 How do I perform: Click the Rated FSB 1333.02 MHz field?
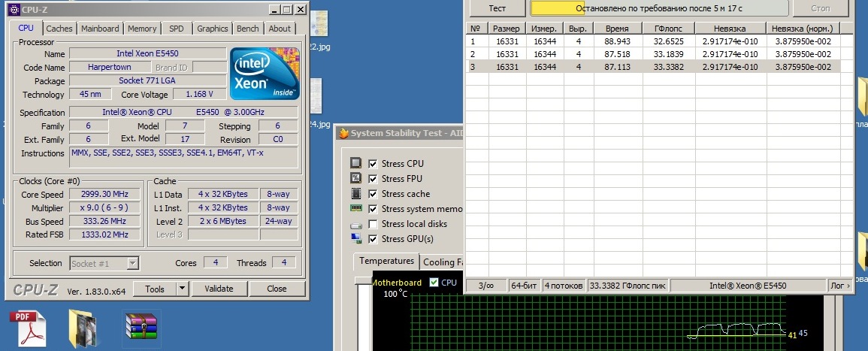click(104, 235)
